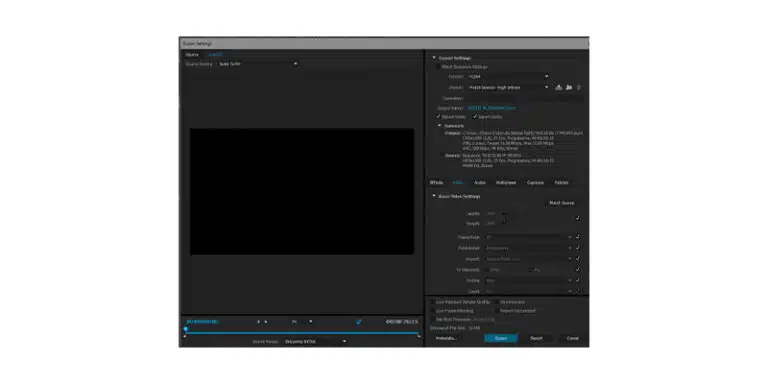
Task: Enable Use Maximum Render Quality checkbox
Action: [432, 302]
